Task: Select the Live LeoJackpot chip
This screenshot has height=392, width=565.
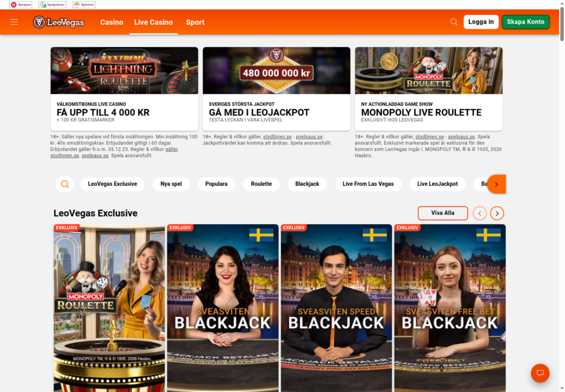Action: coord(438,184)
